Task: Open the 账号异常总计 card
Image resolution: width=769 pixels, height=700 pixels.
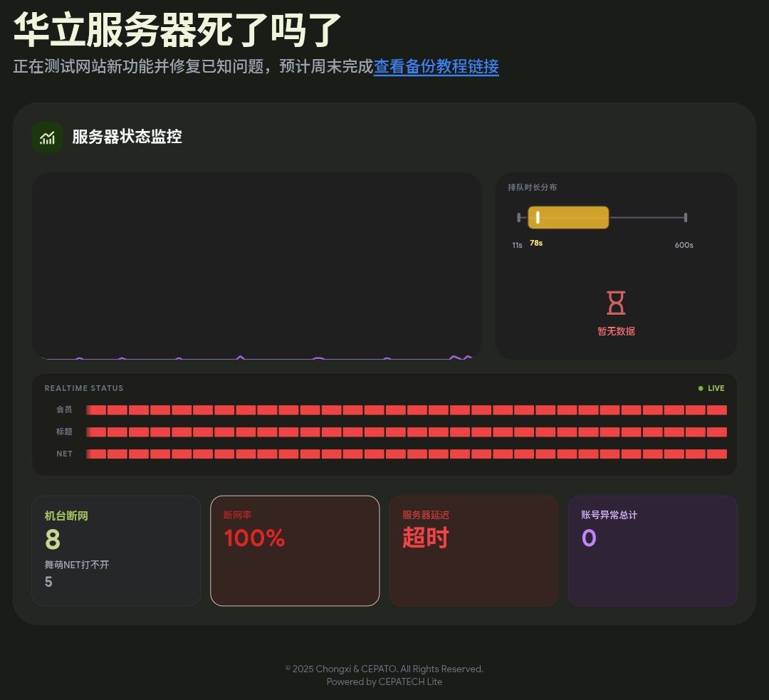Action: [x=652, y=550]
